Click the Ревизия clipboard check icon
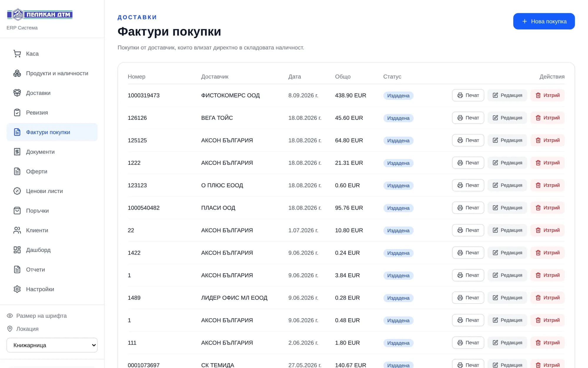Image resolution: width=588 pixels, height=368 pixels. point(17,112)
